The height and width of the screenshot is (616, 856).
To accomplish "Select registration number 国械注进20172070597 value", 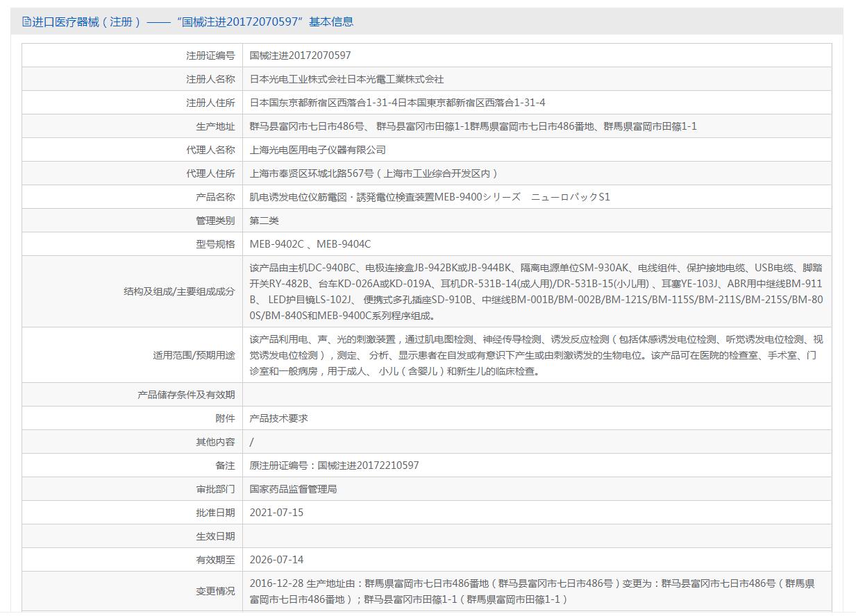I will pos(300,55).
